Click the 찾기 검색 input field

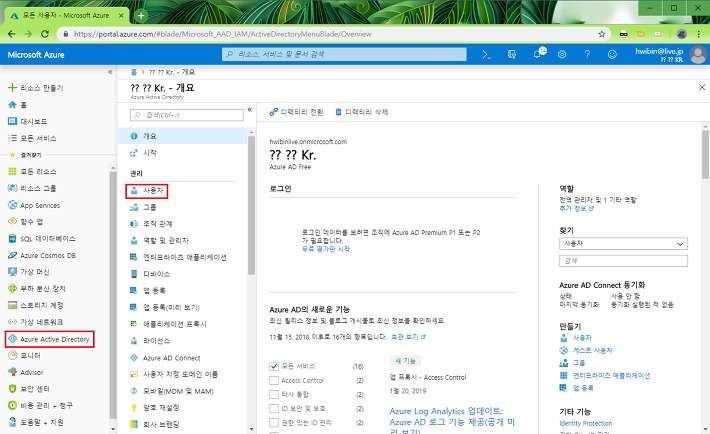point(623,260)
